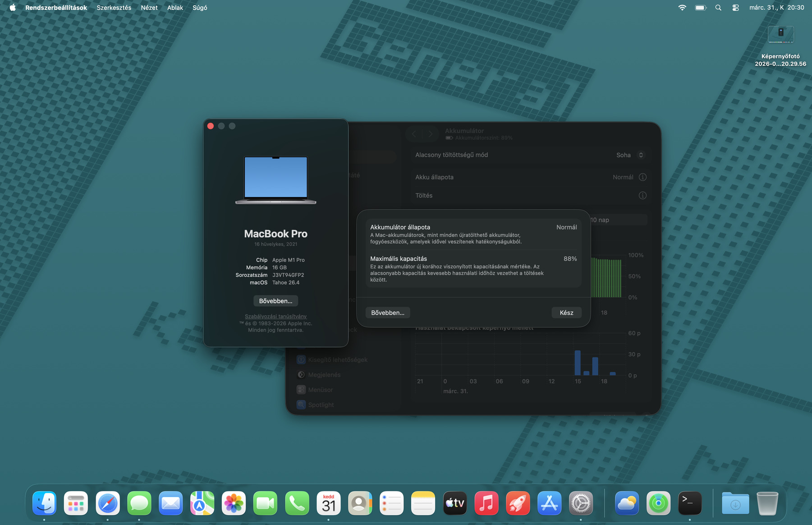The width and height of the screenshot is (812, 525).
Task: Open the Messages app in the Dock
Action: (x=139, y=503)
